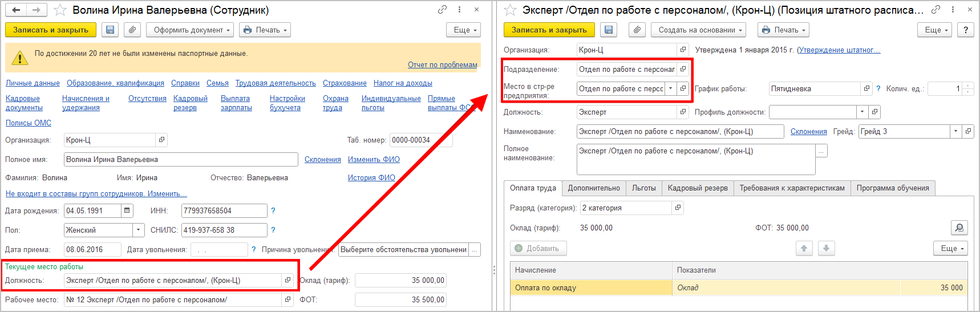Open Печать dropdown in employee window

coord(265,30)
